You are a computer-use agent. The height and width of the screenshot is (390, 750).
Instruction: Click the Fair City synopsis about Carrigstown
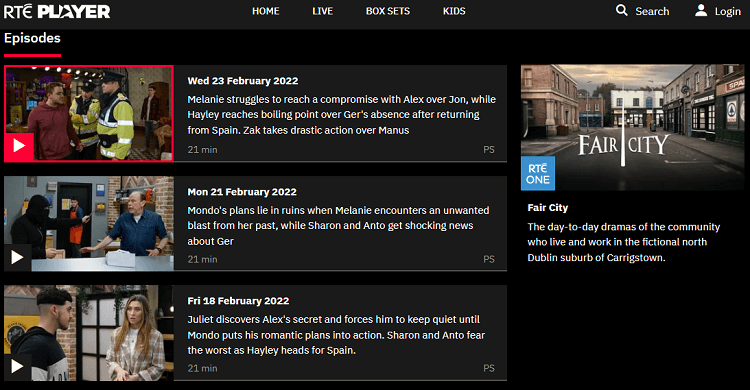[x=624, y=242]
